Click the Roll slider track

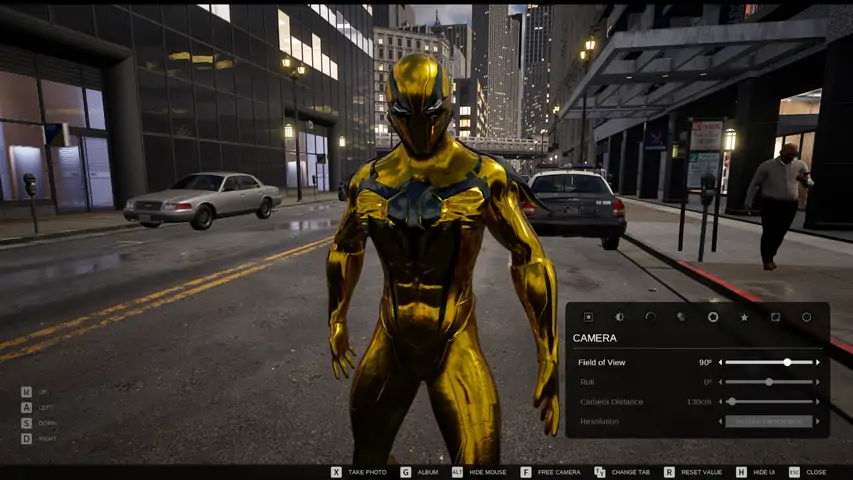pyautogui.click(x=769, y=382)
